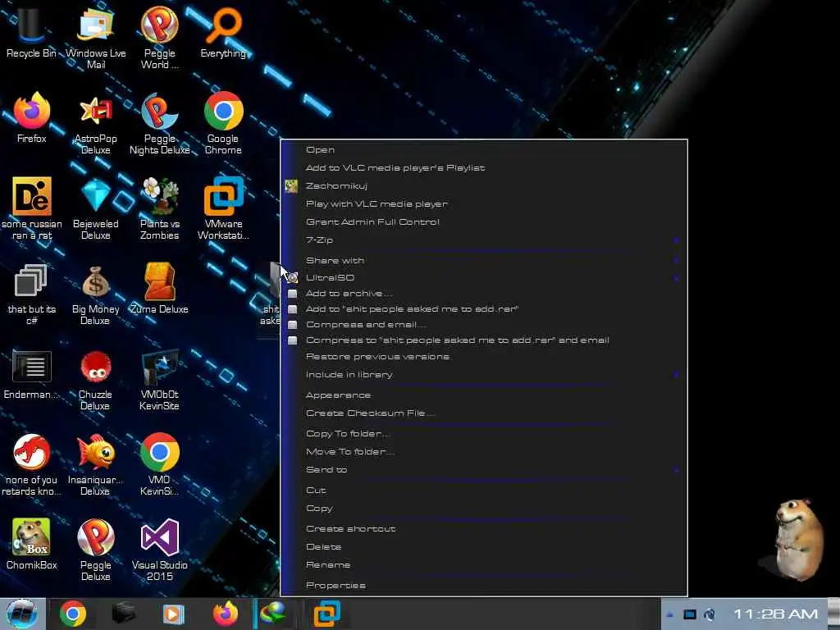840x630 pixels.
Task: Select Plants vs Zombies desktop icon
Action: pyautogui.click(x=160, y=208)
